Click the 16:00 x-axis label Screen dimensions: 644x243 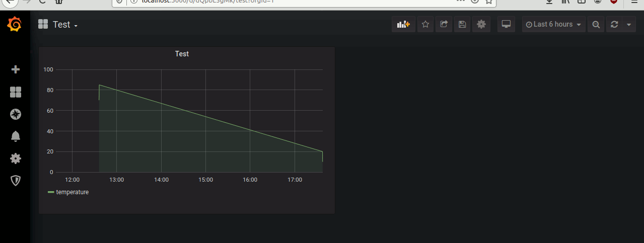[250, 180]
